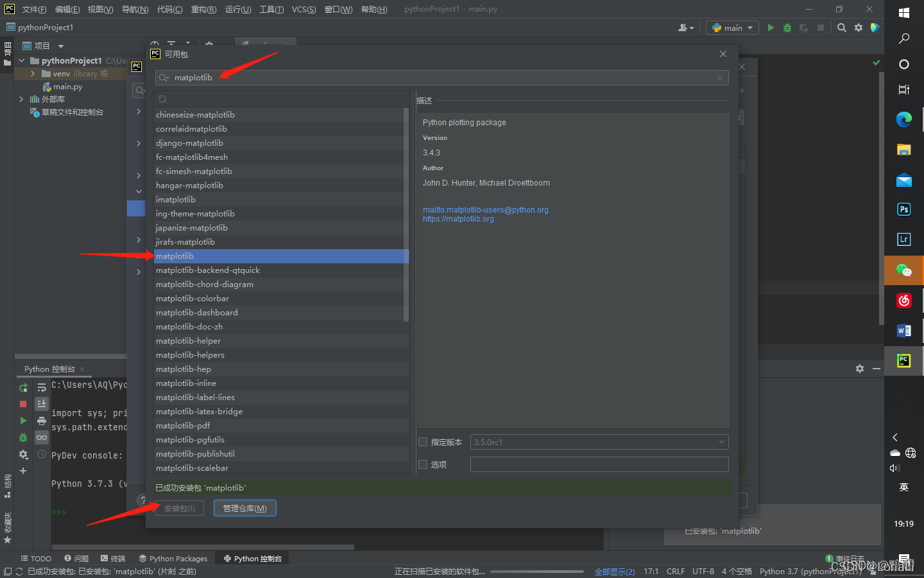Enable the 选项 checkbox

[423, 464]
